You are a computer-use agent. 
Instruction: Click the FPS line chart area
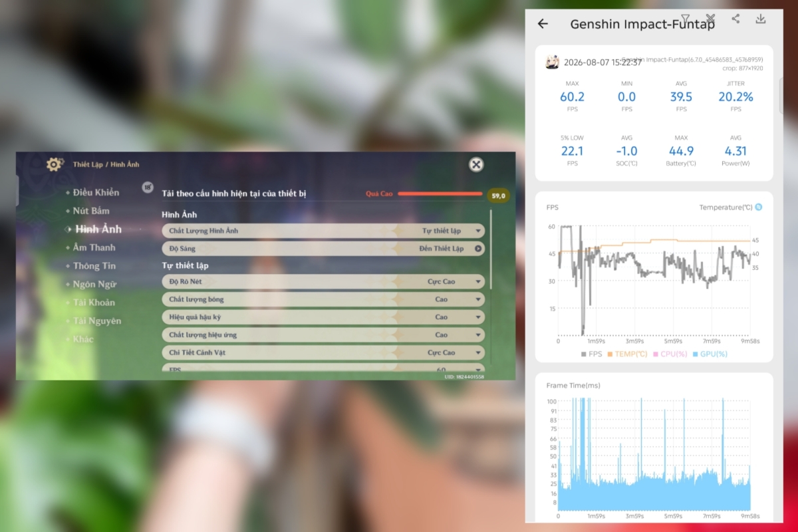654,279
